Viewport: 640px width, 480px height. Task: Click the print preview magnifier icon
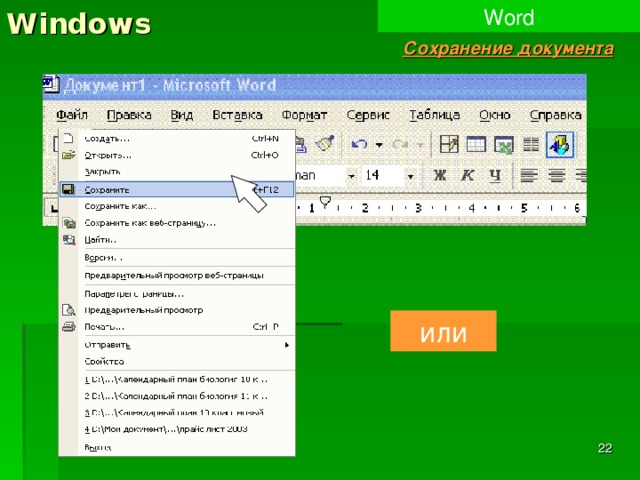tap(69, 310)
